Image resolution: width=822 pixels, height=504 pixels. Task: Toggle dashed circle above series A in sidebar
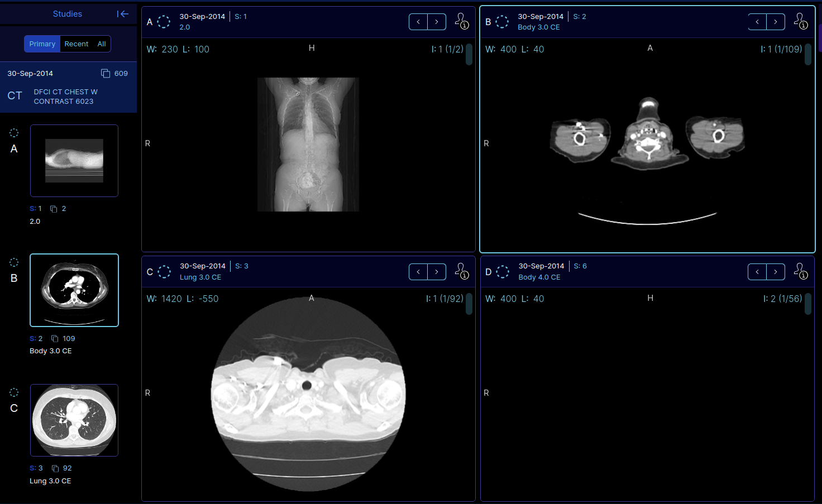pos(14,133)
